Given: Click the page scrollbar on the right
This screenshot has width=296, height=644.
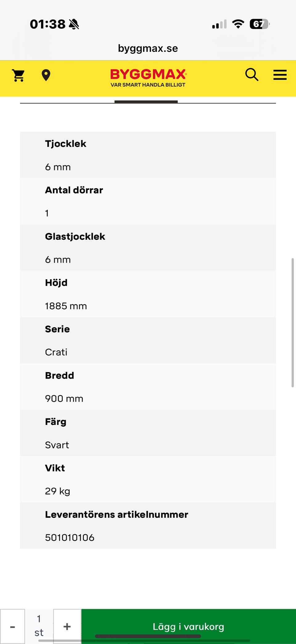Looking at the screenshot, I should coord(292,322).
